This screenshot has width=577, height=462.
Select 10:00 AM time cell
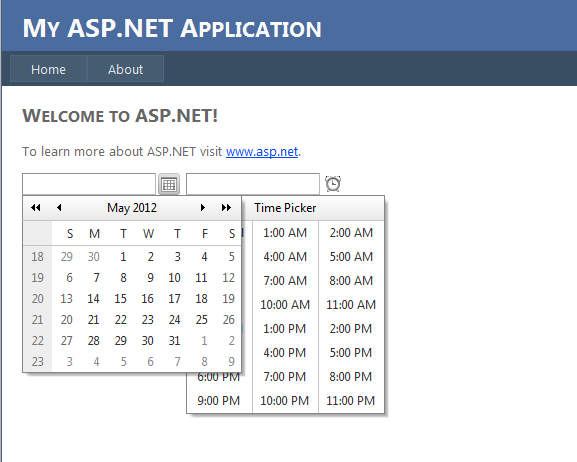click(x=285, y=305)
